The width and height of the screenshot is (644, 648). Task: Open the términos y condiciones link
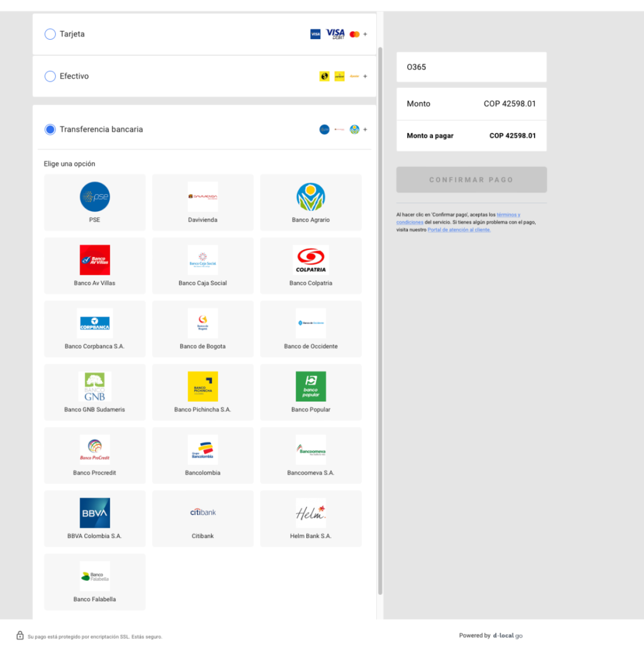(x=508, y=215)
